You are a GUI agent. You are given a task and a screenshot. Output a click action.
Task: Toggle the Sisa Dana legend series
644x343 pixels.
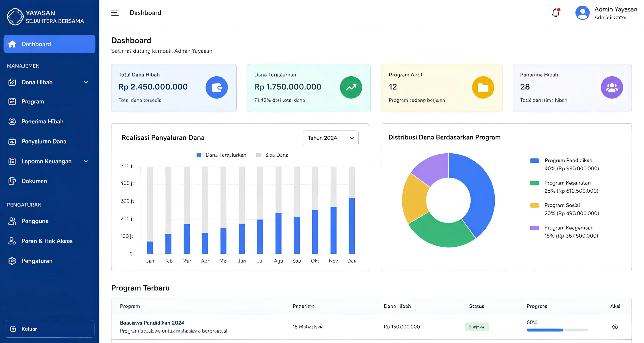[272, 155]
